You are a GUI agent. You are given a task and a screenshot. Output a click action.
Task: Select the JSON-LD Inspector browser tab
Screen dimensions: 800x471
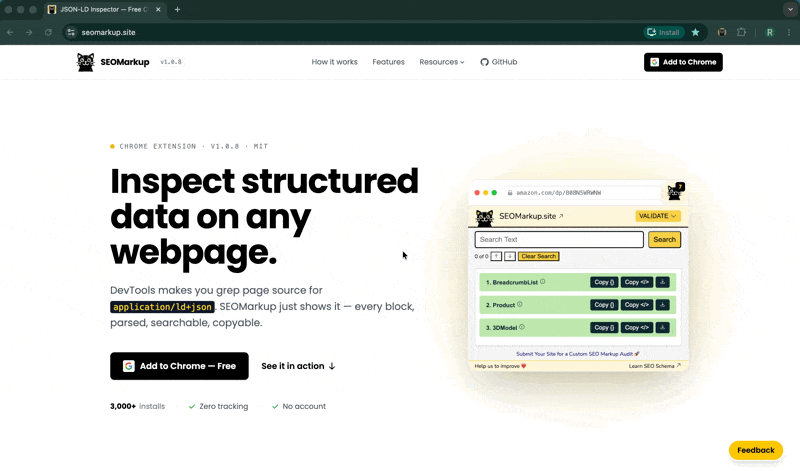[x=105, y=9]
